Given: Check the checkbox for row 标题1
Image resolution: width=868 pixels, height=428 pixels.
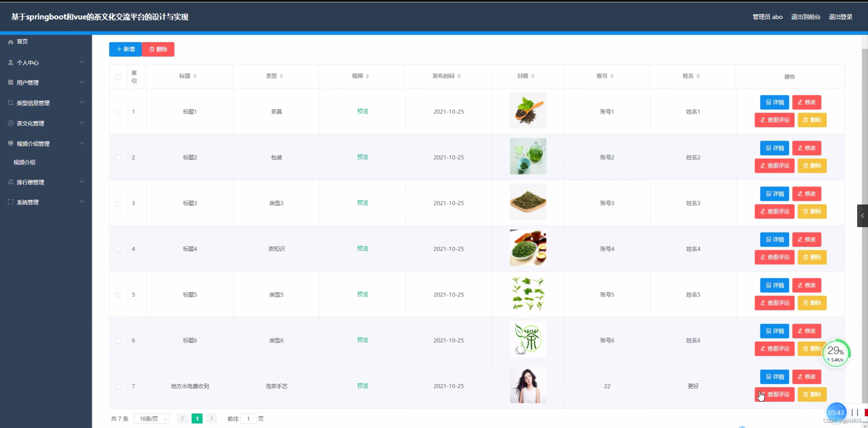Looking at the screenshot, I should coord(118,112).
